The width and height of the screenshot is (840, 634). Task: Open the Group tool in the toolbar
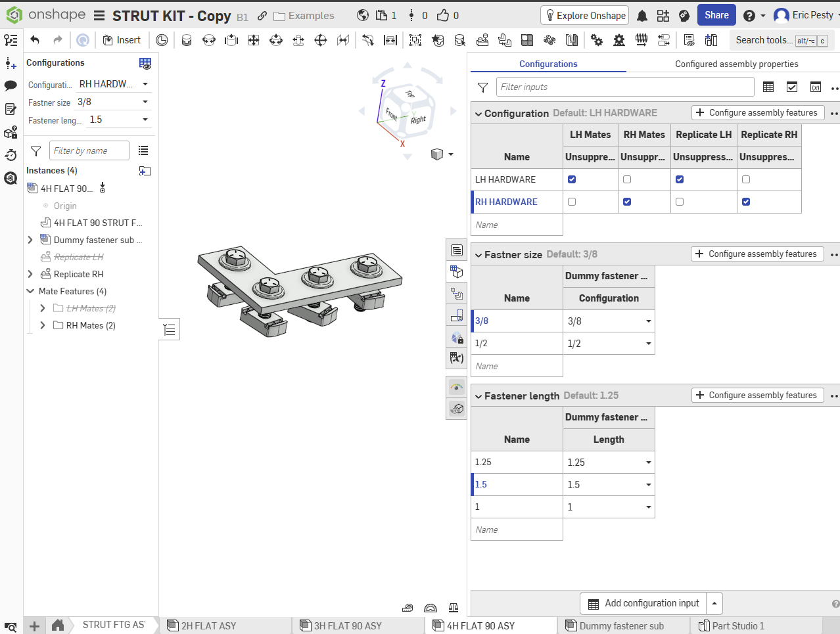[415, 40]
